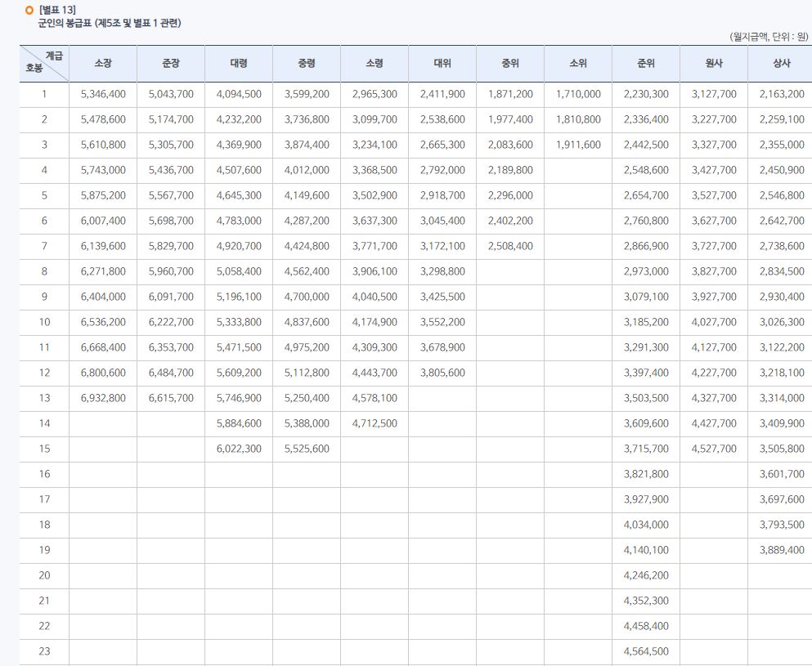Click cell value 4,712,500
The width and height of the screenshot is (812, 666).
pyautogui.click(x=375, y=424)
